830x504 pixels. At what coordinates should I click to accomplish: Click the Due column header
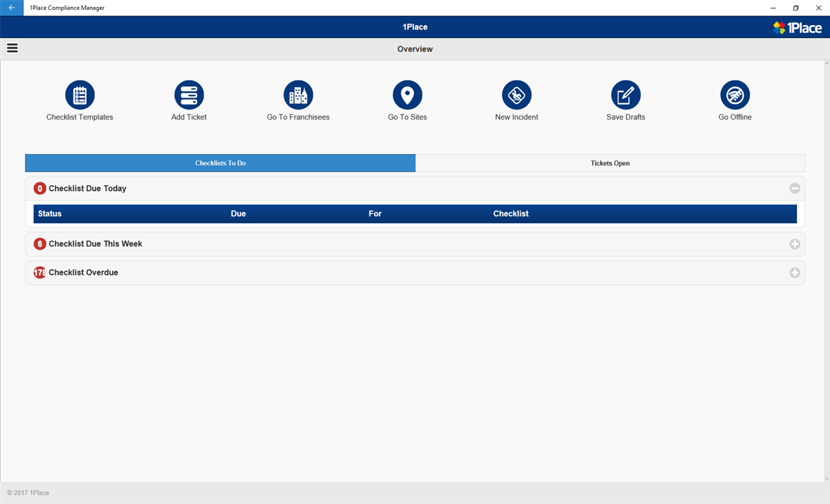(x=238, y=213)
